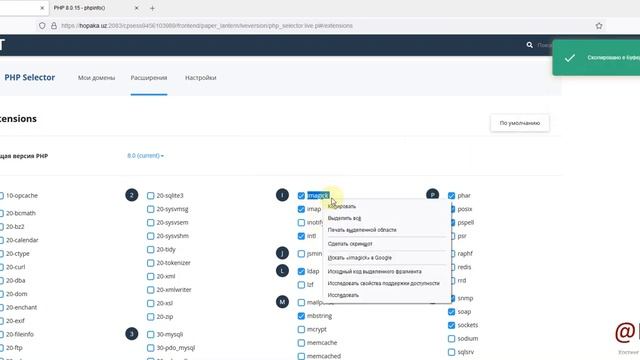Jump to letter M section badge
Screen dimensions: 640x360
(x=282, y=302)
